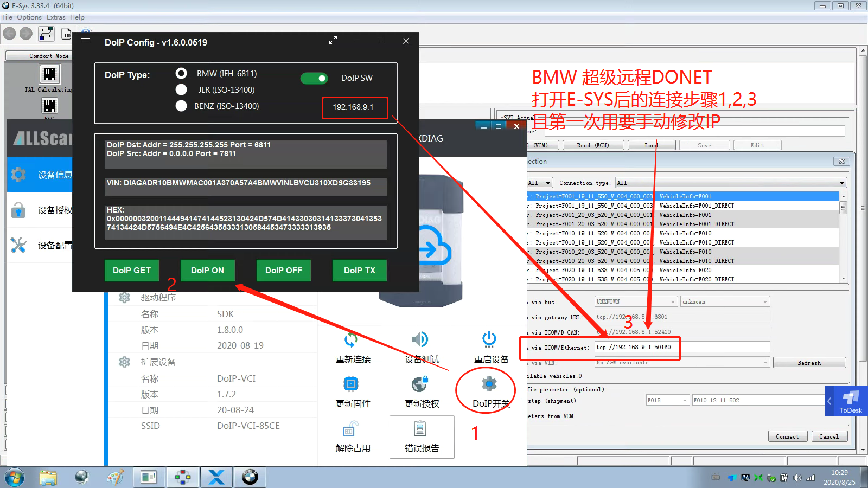868x488 pixels.
Task: Click the DoIP GET button
Action: [x=132, y=270]
